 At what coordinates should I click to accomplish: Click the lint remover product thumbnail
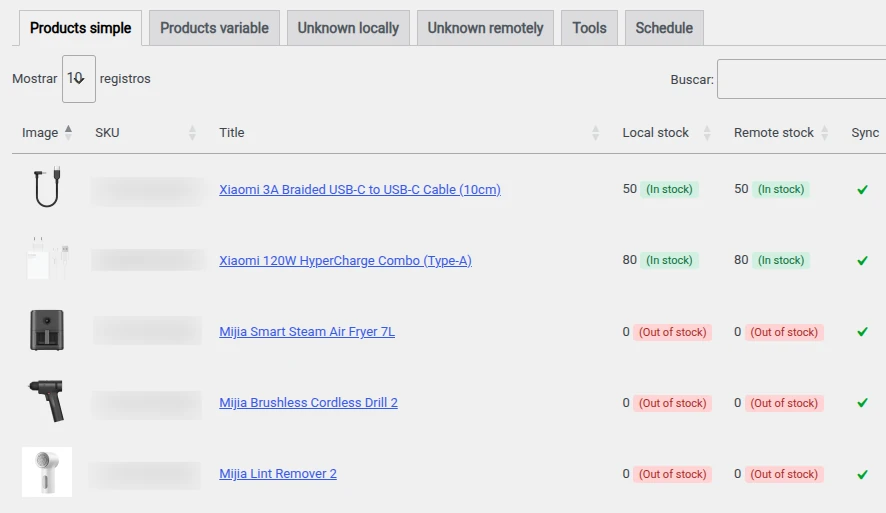click(47, 472)
